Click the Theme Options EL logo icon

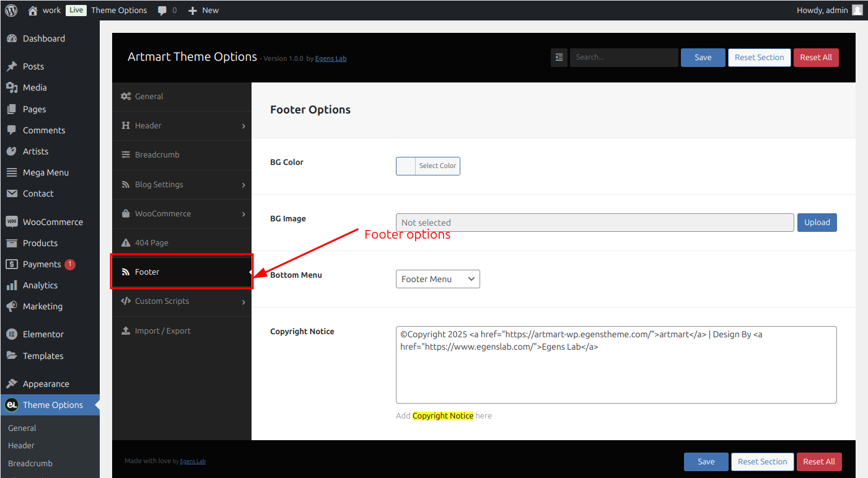click(x=12, y=405)
